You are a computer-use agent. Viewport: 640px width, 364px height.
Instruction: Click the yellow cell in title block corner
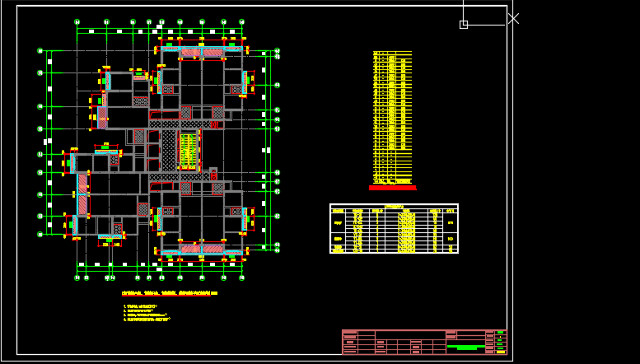pyautogui.click(x=501, y=352)
